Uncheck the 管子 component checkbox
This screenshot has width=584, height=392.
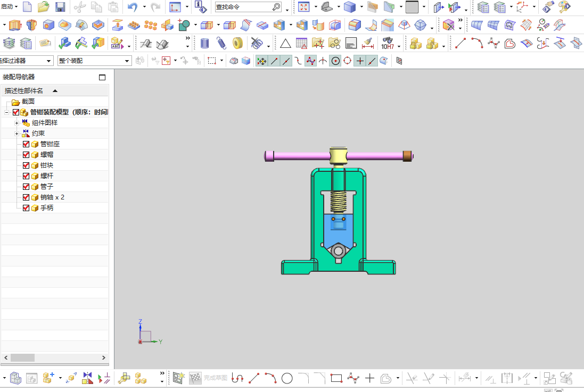click(x=26, y=187)
